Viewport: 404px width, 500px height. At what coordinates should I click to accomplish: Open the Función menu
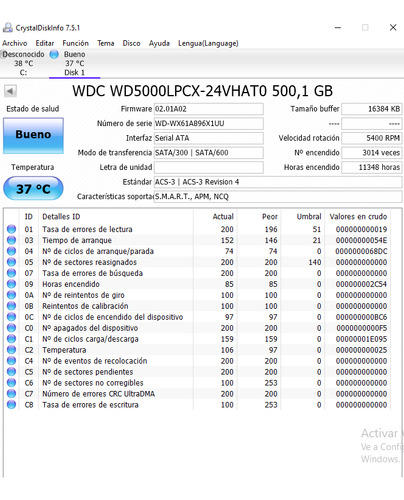(75, 43)
